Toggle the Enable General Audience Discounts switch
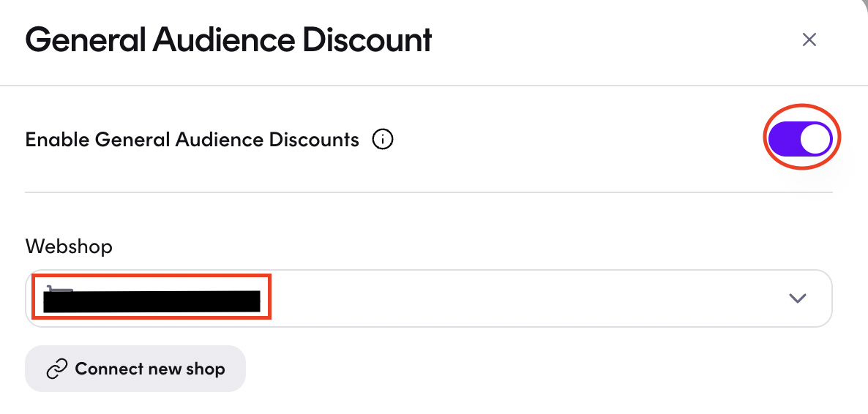Image resolution: width=868 pixels, height=414 pixels. click(800, 138)
